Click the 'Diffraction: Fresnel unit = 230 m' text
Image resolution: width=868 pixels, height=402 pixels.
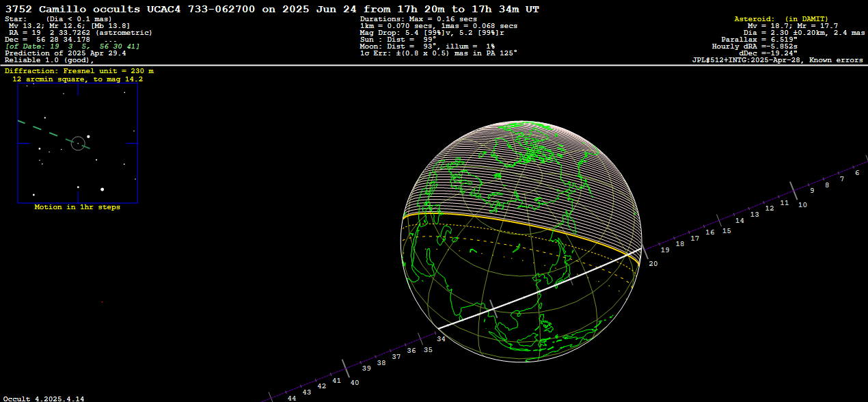coord(79,70)
